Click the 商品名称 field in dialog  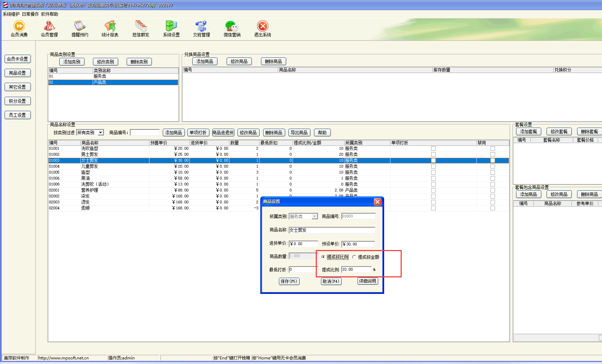(332, 230)
